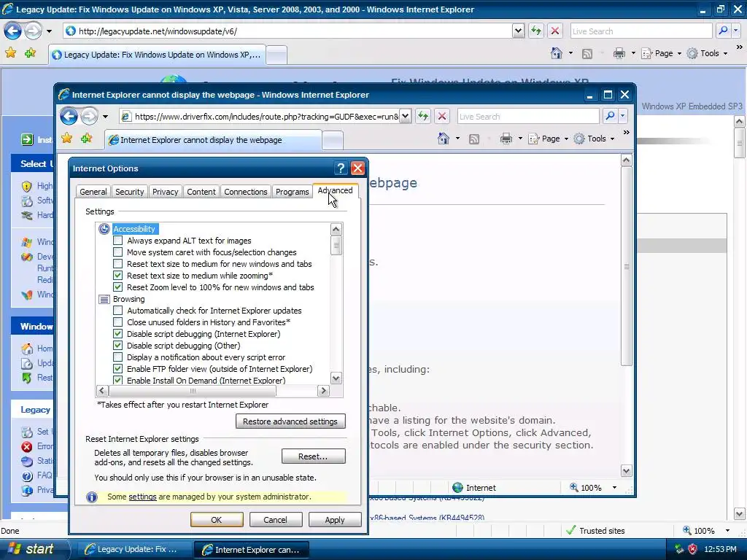747x560 pixels.
Task: Click RSS Feeds icon in Legacy Update window
Action: click(x=587, y=54)
